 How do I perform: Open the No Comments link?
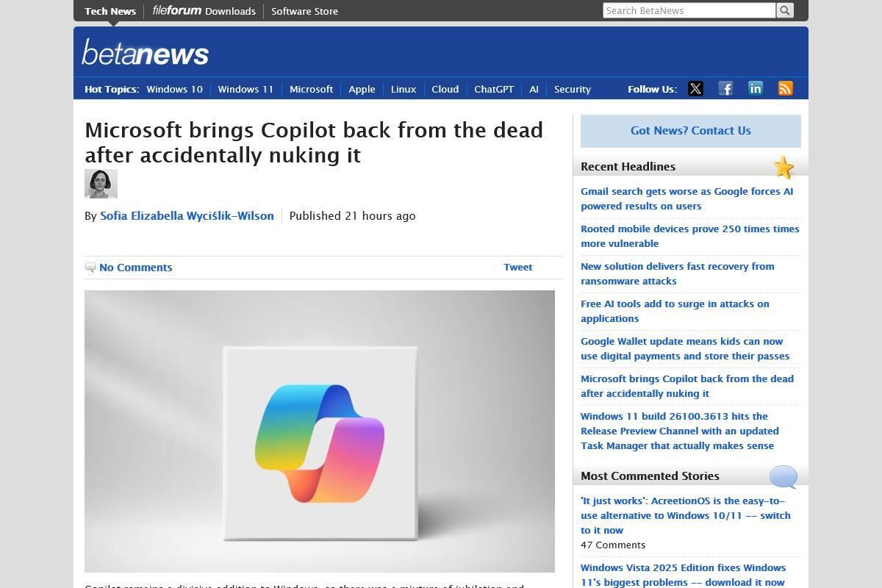point(135,268)
